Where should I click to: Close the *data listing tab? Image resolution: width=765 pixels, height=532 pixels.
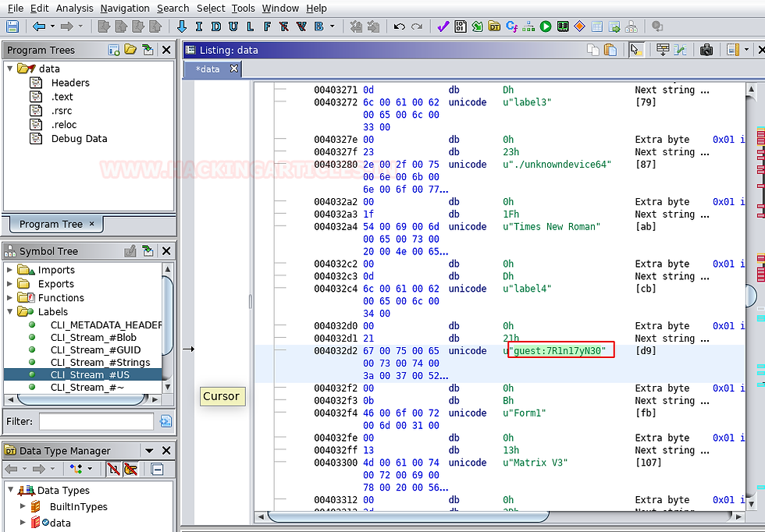pos(234,69)
